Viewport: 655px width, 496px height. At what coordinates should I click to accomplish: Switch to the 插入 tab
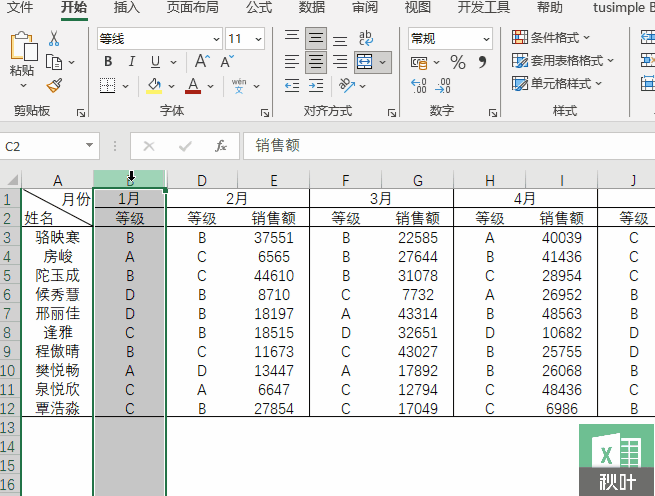point(127,8)
